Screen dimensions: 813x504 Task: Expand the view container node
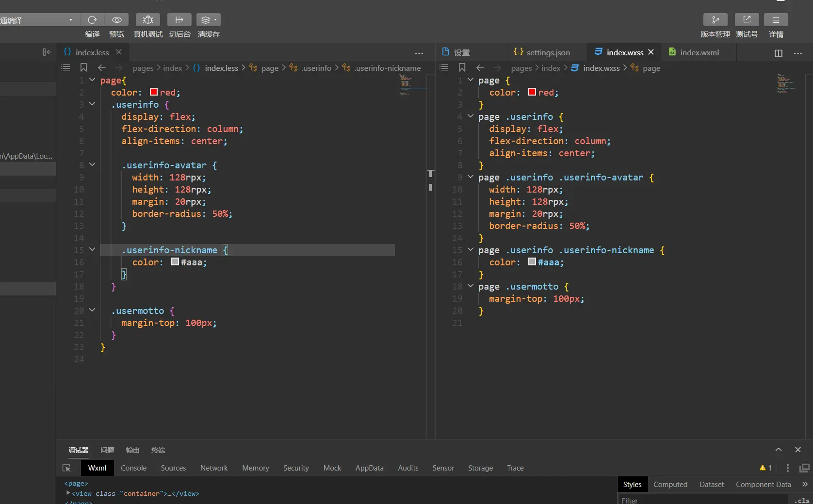[68, 493]
